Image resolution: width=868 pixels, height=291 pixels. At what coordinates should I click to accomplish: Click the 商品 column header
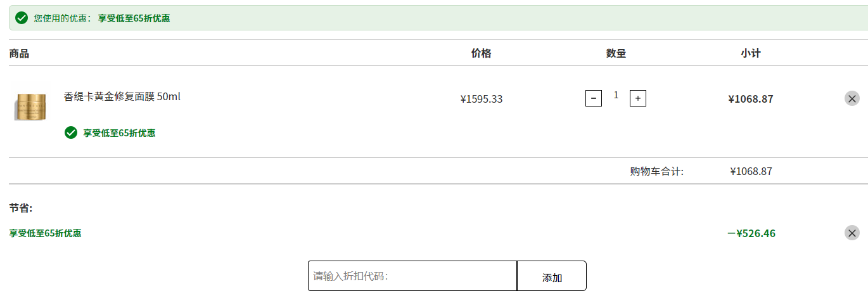click(19, 53)
